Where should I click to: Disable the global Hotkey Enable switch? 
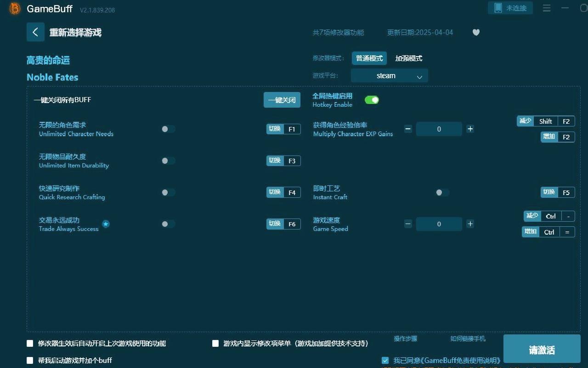coord(372,100)
